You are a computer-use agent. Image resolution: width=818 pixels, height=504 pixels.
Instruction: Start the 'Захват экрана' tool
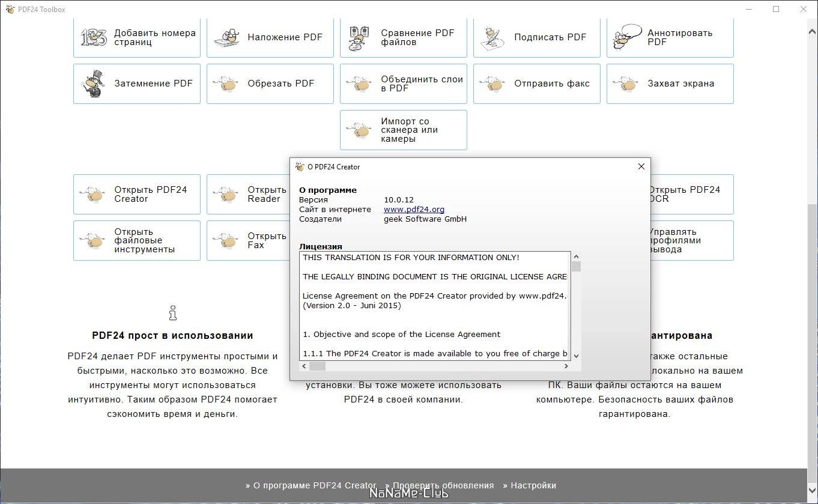coord(670,83)
